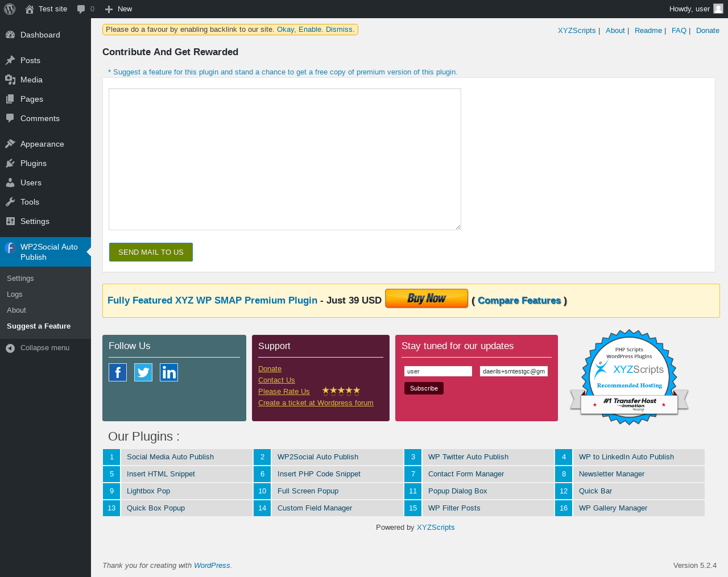This screenshot has height=577, width=728.
Task: Open Contact Form Manager plugin link
Action: click(466, 474)
